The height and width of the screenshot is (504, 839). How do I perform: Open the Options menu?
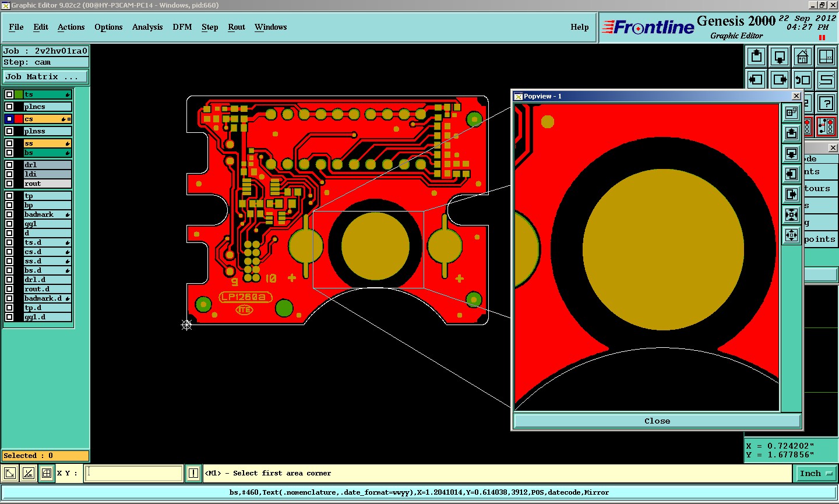tap(108, 27)
